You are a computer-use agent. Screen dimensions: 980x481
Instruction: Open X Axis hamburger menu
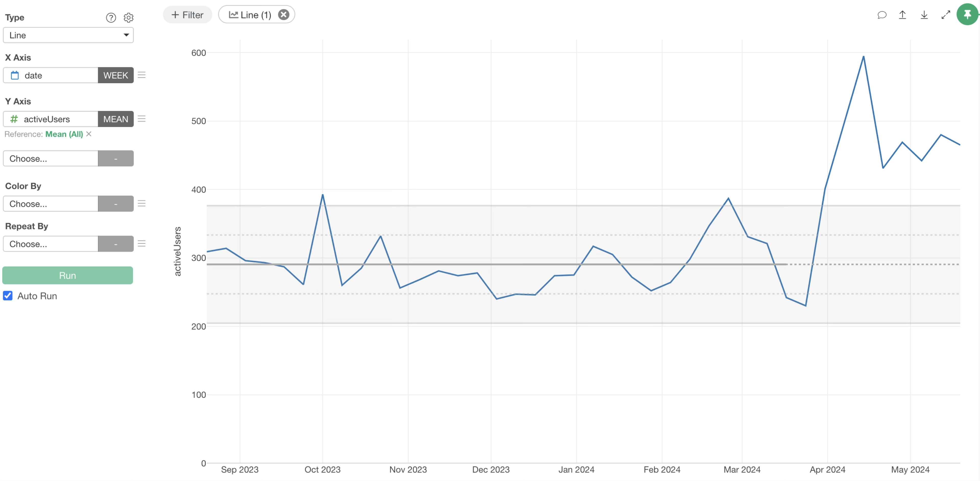click(142, 75)
